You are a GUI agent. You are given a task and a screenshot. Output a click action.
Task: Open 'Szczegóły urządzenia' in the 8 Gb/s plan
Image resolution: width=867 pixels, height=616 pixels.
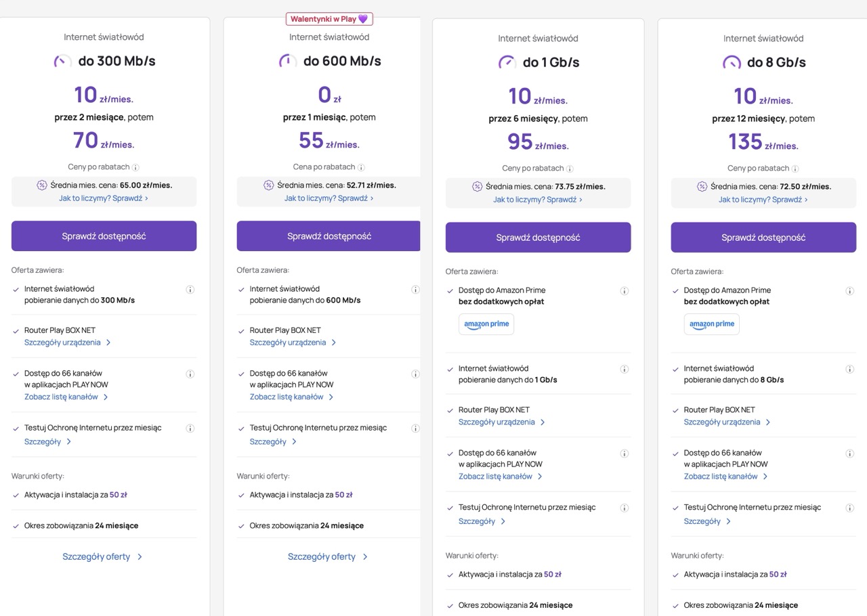727,422
